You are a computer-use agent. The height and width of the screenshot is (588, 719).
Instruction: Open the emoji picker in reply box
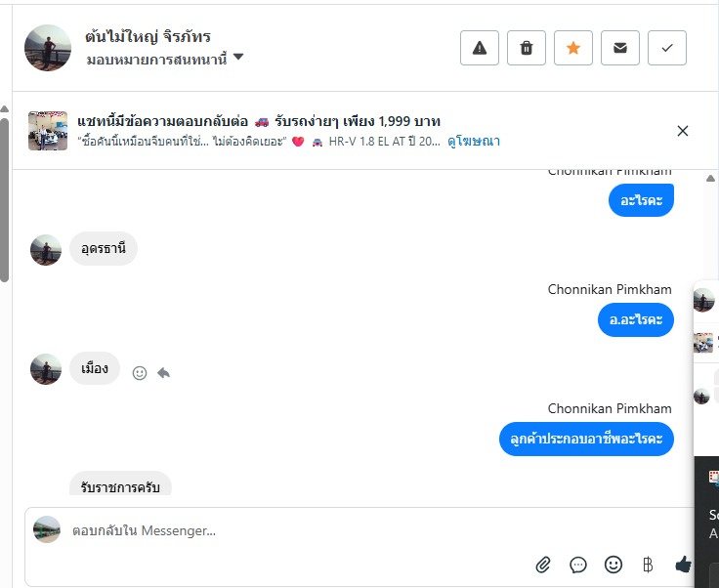point(613,565)
